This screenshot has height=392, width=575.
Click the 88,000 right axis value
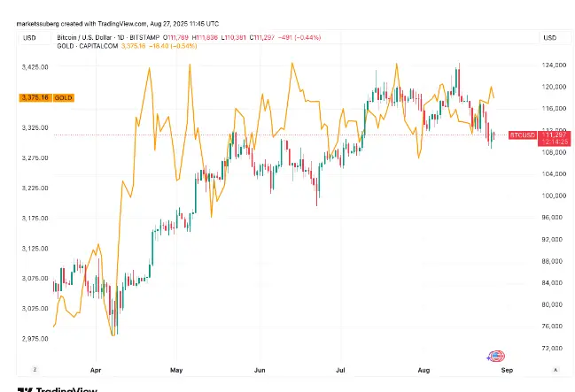point(552,261)
